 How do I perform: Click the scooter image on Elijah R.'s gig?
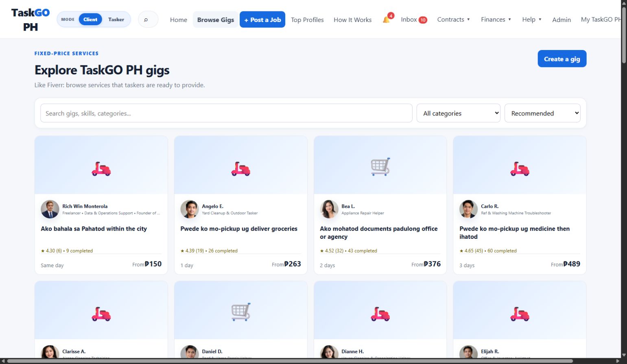520,314
